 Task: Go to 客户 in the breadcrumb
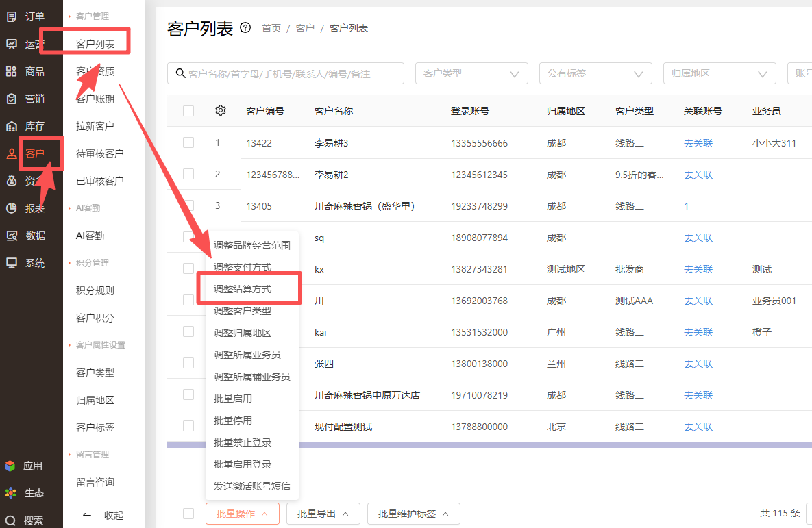(x=305, y=28)
